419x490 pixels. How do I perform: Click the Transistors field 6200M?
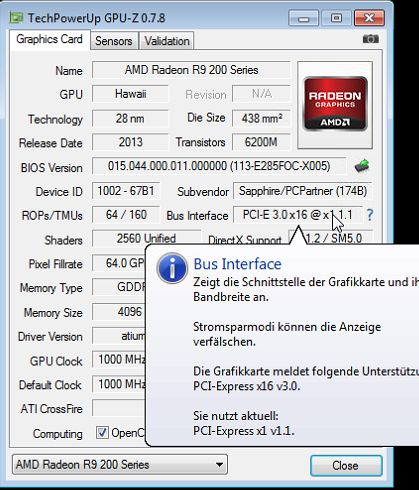[262, 142]
